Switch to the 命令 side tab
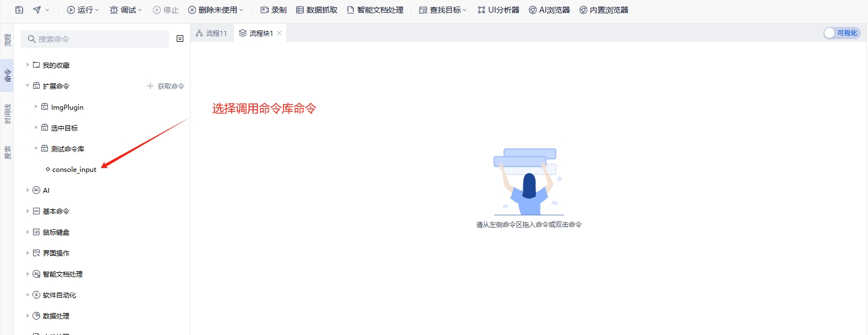 (x=7, y=75)
